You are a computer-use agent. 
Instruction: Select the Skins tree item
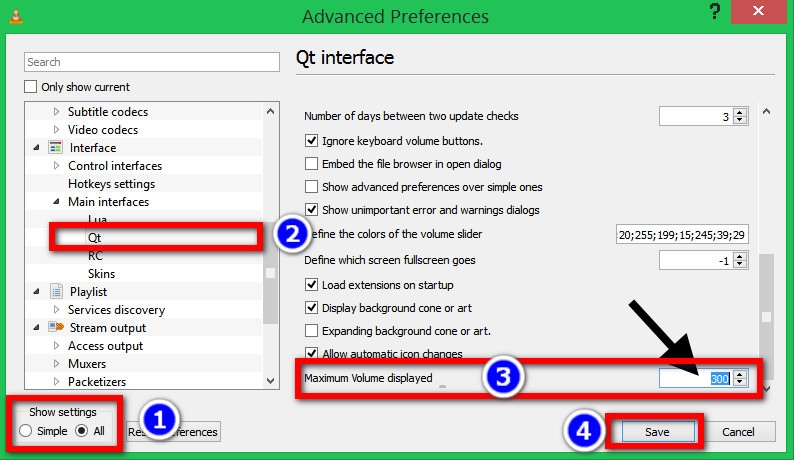pyautogui.click(x=101, y=274)
